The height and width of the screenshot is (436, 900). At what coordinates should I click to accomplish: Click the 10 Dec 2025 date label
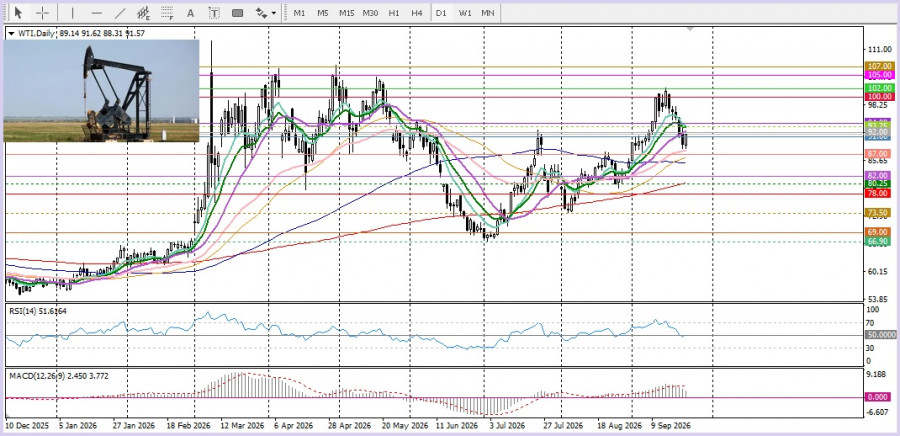click(26, 426)
